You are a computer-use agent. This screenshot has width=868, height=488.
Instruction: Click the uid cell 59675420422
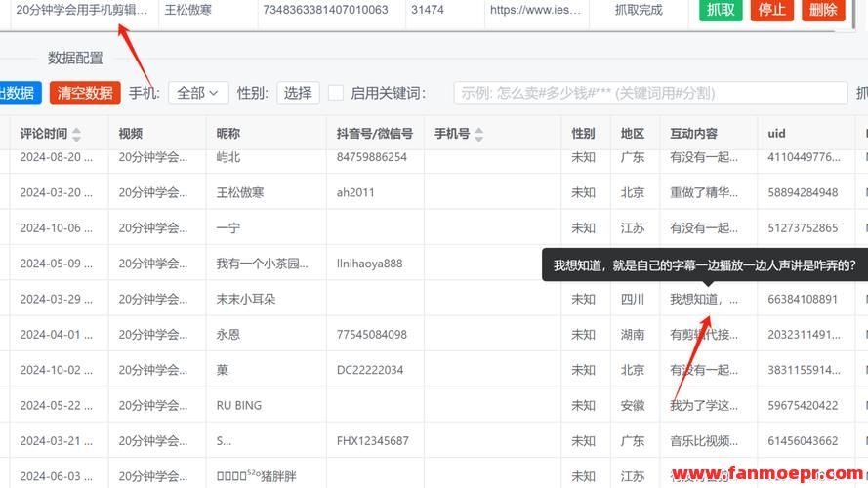click(803, 405)
